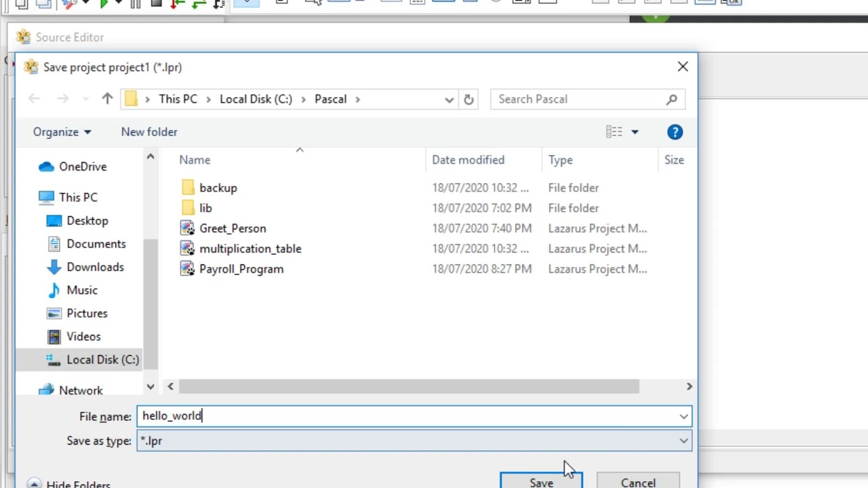
Task: Open OneDrive in navigation pane
Action: [x=83, y=167]
